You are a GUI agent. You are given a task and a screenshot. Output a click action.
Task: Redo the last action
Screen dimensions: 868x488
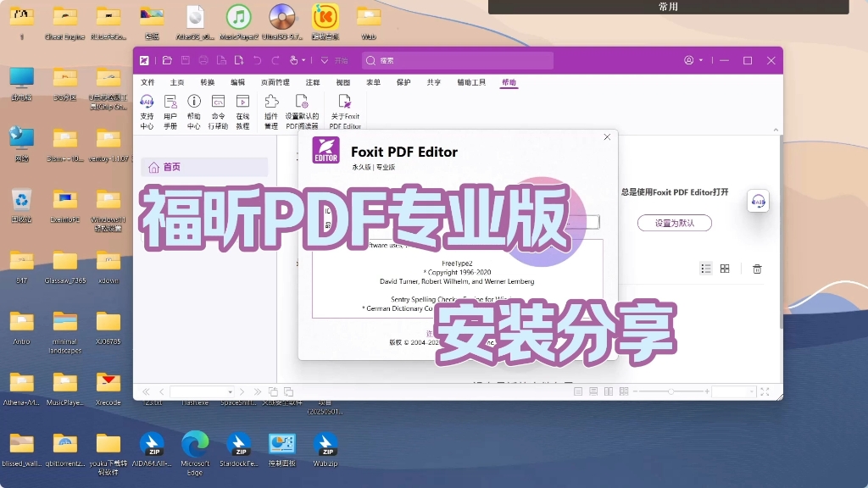275,60
